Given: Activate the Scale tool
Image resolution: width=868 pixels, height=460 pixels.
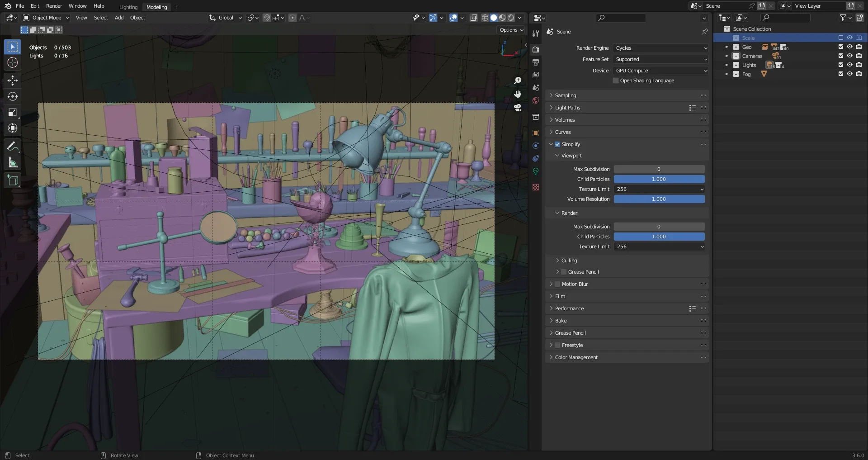Looking at the screenshot, I should point(13,112).
